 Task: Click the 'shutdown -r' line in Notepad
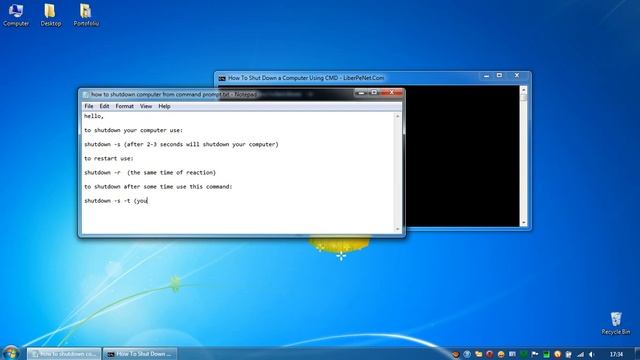(150, 173)
